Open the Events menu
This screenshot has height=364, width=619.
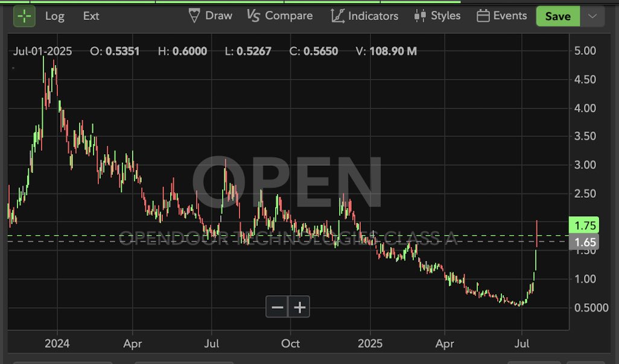click(x=502, y=16)
